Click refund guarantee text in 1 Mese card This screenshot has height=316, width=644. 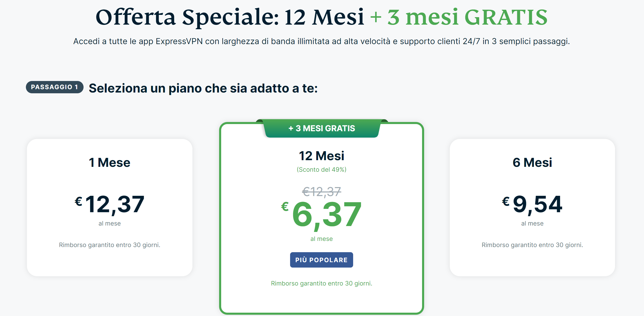click(110, 245)
